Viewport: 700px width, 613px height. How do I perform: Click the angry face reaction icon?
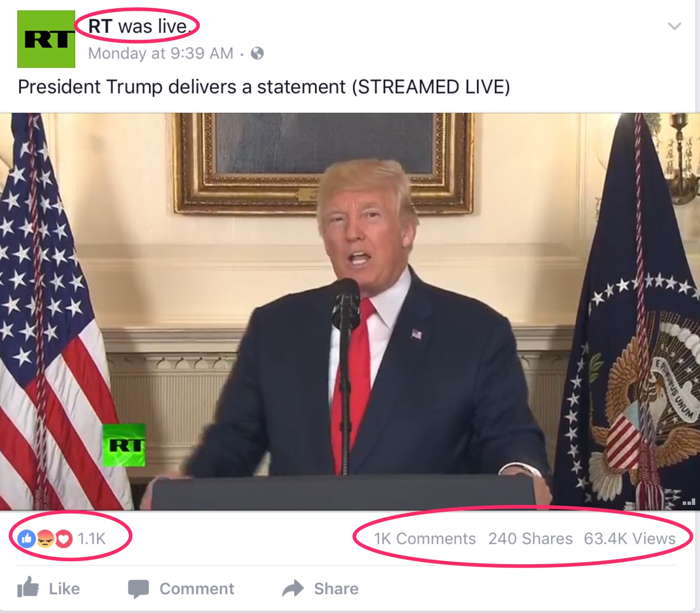pyautogui.click(x=45, y=539)
